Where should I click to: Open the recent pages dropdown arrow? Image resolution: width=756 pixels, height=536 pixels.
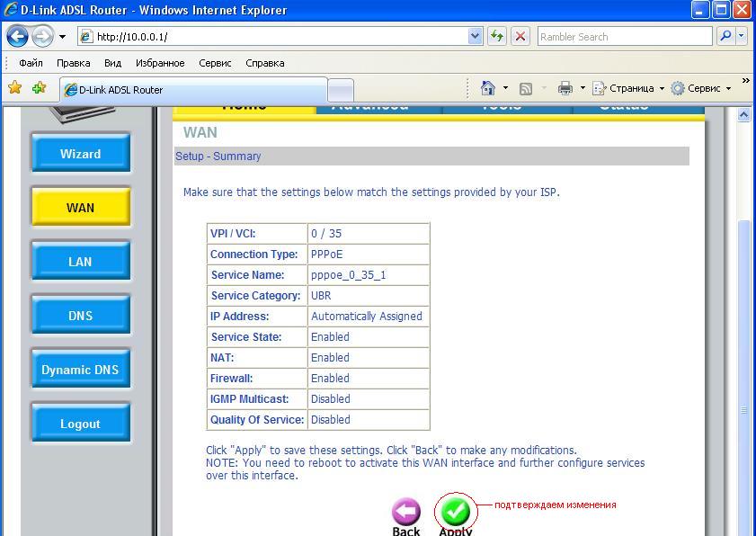tap(62, 37)
